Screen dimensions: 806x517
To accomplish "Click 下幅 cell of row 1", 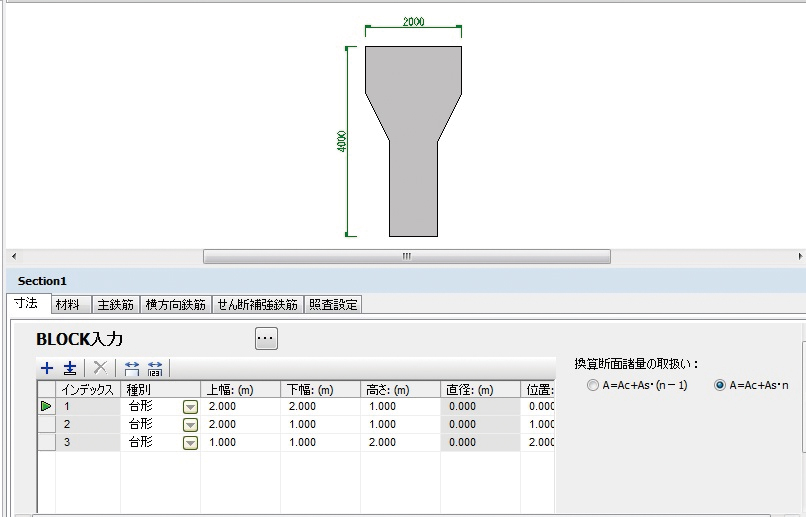I will [x=320, y=407].
